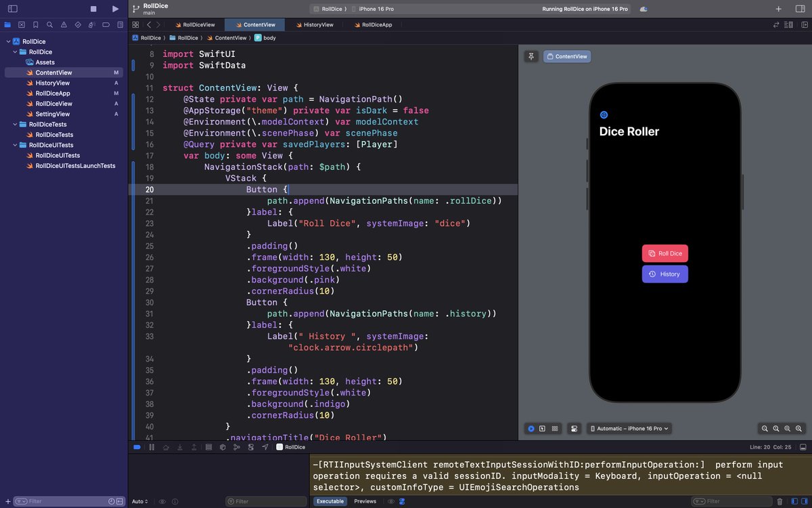Select the Previews console filter
The width and height of the screenshot is (812, 508).
click(365, 501)
